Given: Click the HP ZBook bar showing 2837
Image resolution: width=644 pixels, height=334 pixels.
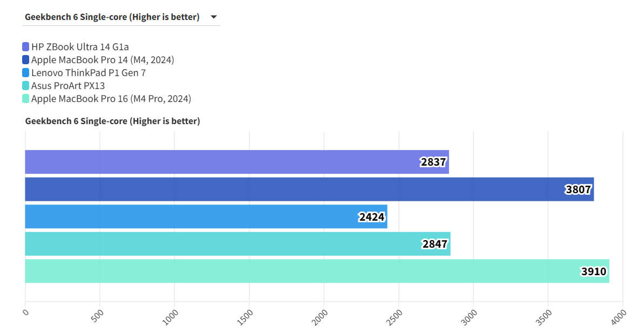Looking at the screenshot, I should pos(216,162).
